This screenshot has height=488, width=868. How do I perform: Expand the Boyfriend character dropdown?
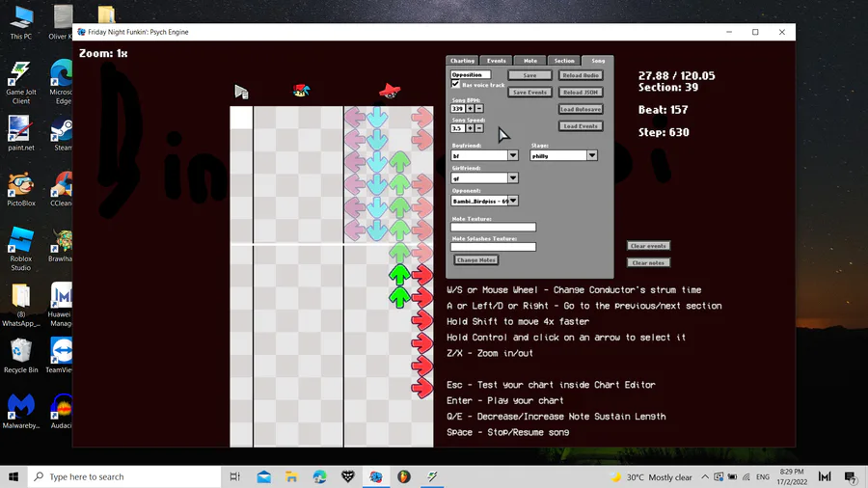(513, 155)
